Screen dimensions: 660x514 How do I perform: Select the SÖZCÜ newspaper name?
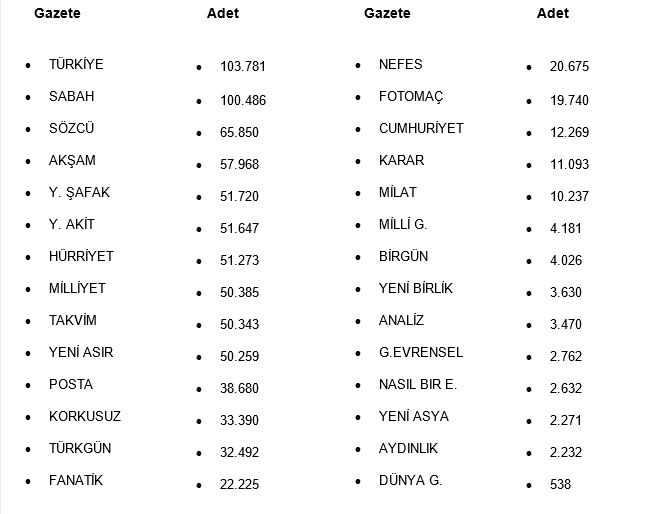tap(72, 128)
